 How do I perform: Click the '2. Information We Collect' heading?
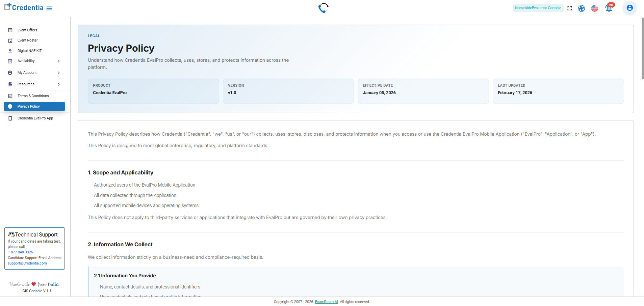tap(120, 245)
